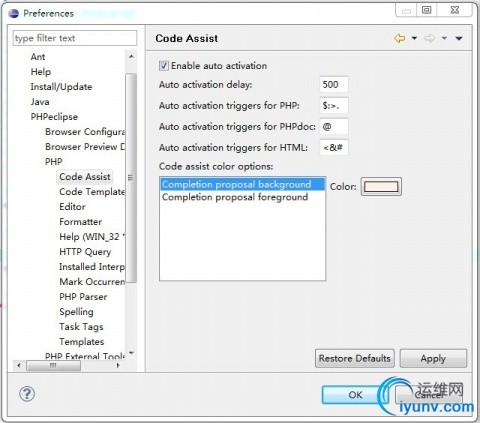Click the HTML activation triggers field
The height and width of the screenshot is (423, 480).
(x=334, y=147)
